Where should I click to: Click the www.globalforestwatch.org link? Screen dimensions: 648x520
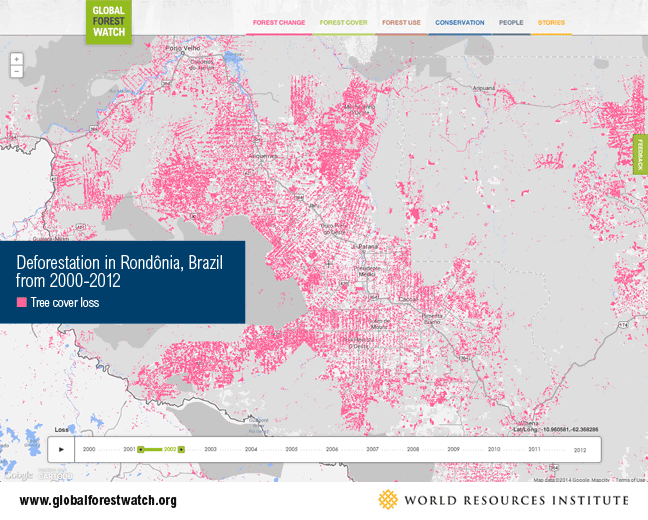[x=98, y=501]
